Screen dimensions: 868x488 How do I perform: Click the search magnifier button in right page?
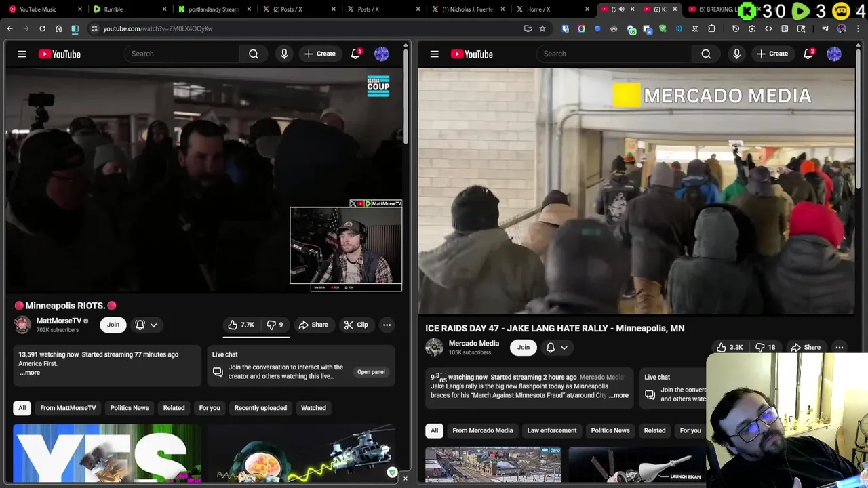tap(706, 54)
